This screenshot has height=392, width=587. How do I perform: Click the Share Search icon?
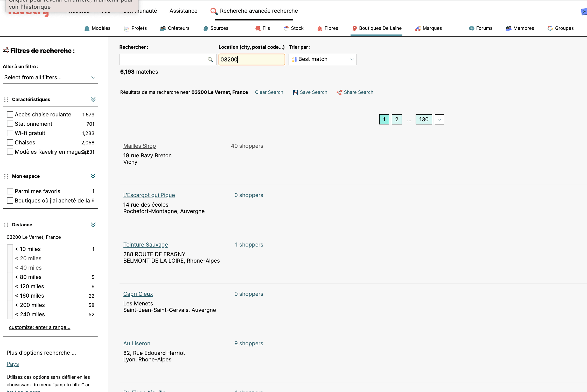pos(339,92)
